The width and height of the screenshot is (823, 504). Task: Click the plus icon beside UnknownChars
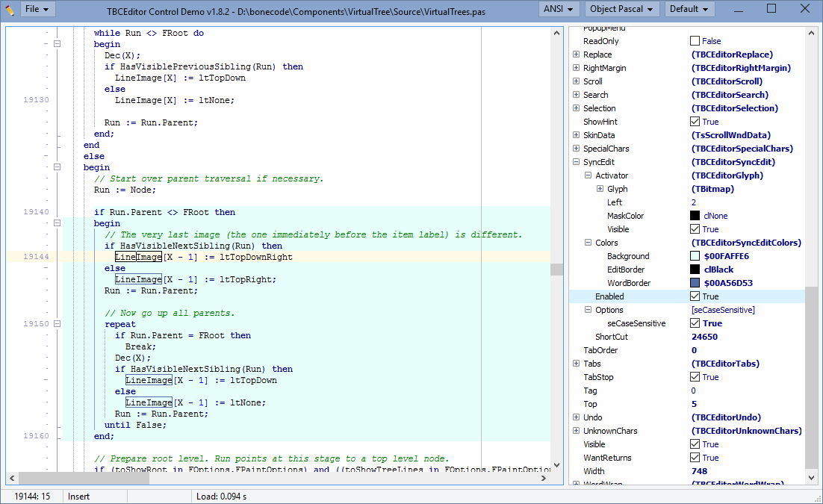(x=576, y=431)
